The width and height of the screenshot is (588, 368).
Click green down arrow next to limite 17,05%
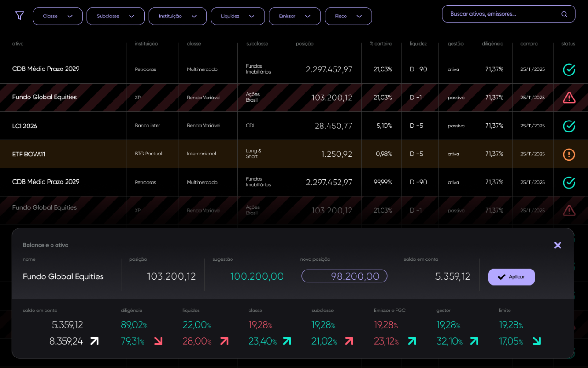pyautogui.click(x=537, y=341)
